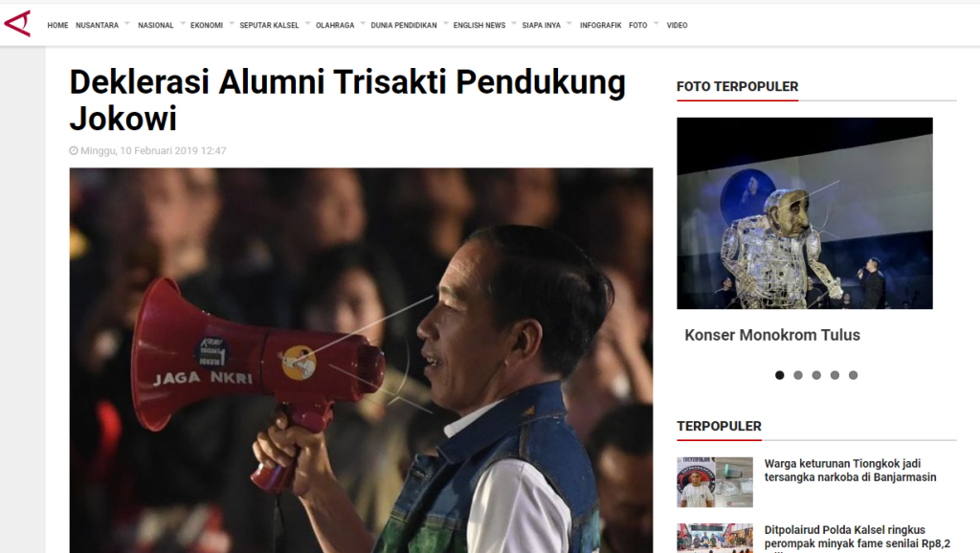
Task: Switch to the second carousel dot
Action: coord(798,375)
